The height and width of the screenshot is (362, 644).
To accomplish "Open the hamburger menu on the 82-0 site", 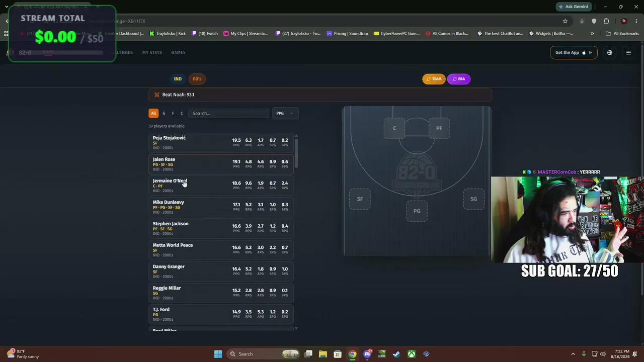I will point(628,52).
